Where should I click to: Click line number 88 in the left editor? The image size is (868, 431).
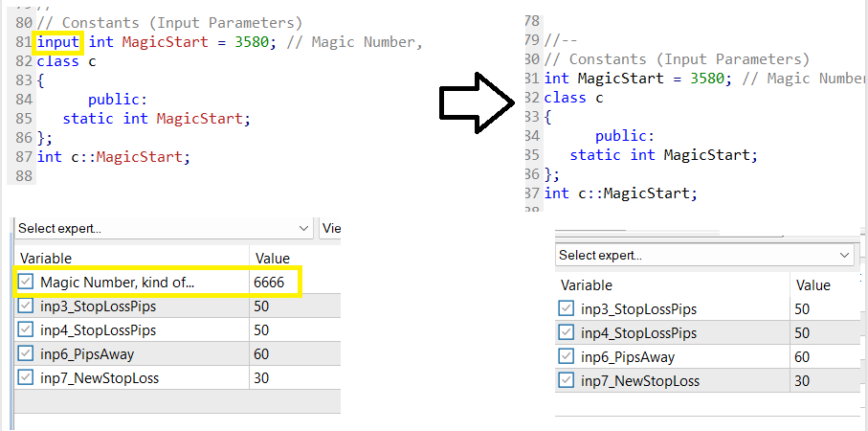click(23, 176)
